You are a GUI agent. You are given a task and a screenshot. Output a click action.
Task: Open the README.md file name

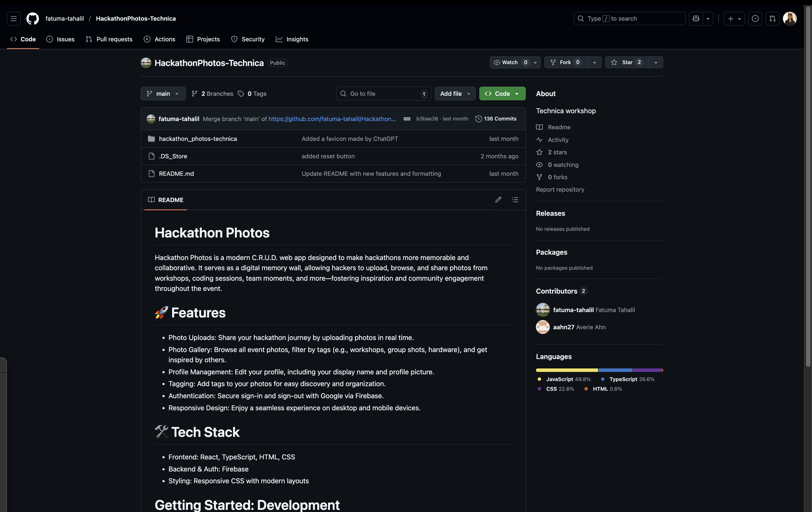176,174
